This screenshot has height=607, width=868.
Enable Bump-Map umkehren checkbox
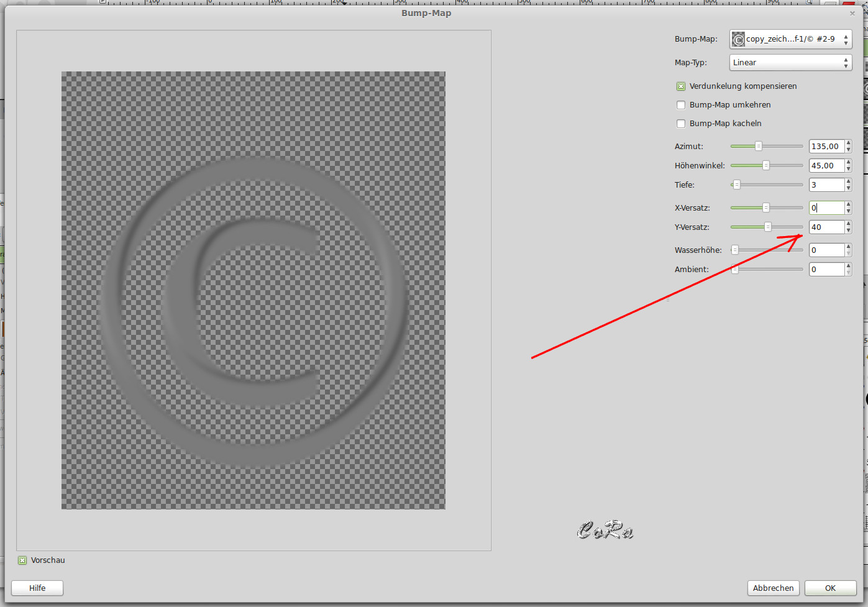coord(681,105)
